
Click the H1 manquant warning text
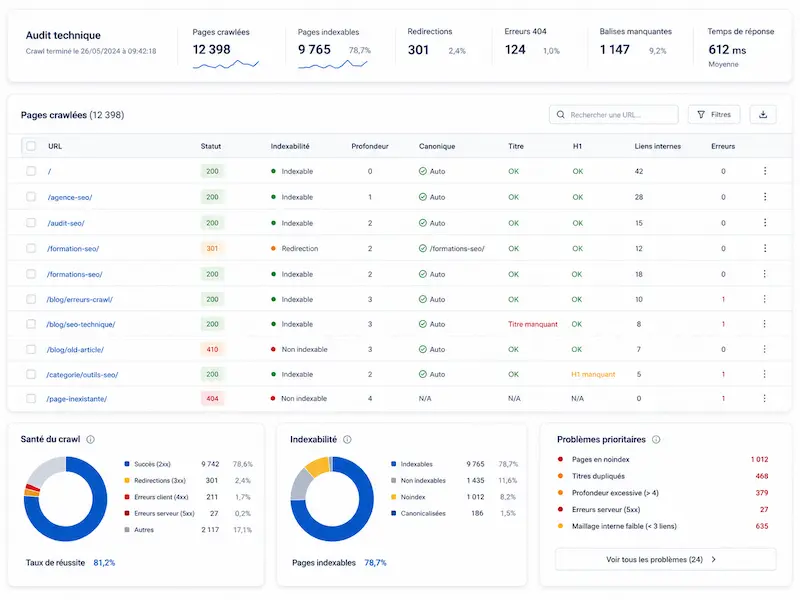pyautogui.click(x=593, y=374)
